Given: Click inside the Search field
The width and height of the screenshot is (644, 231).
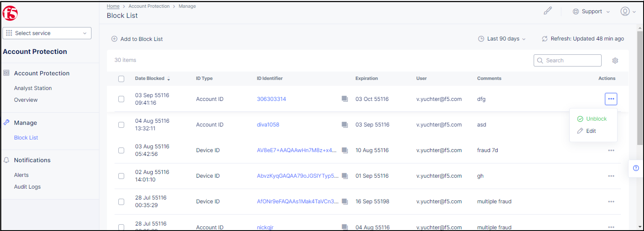Looking at the screenshot, I should tap(567, 60).
